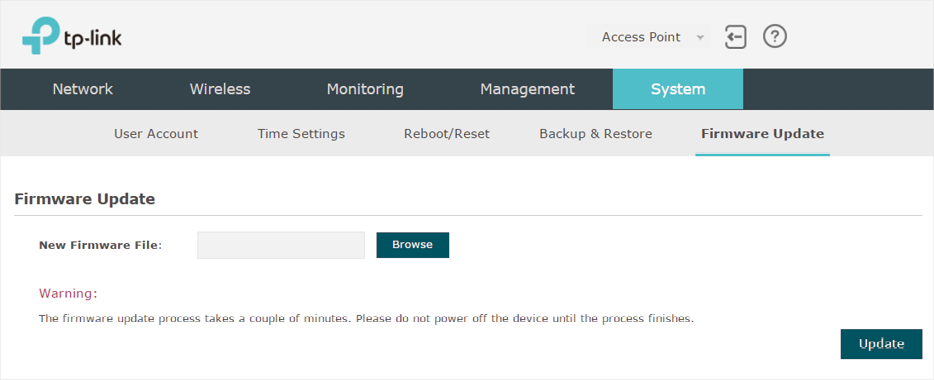Go to the Network tab
Image resolution: width=934 pixels, height=380 pixels.
pos(83,89)
